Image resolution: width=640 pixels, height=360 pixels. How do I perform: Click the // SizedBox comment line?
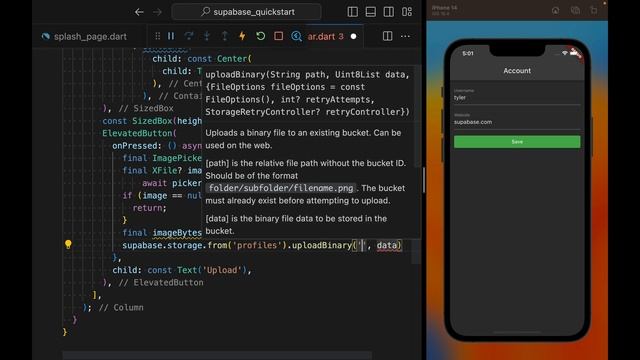coord(146,109)
